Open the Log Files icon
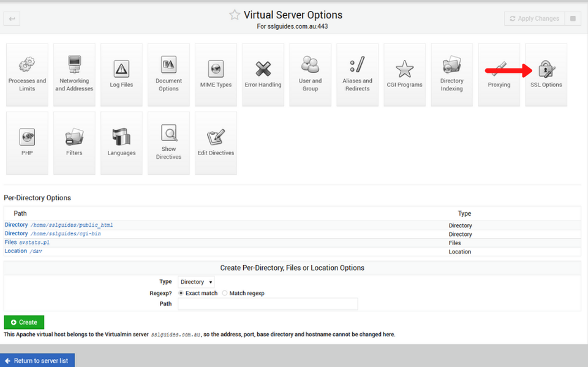Image resolution: width=588 pixels, height=367 pixels. [121, 74]
